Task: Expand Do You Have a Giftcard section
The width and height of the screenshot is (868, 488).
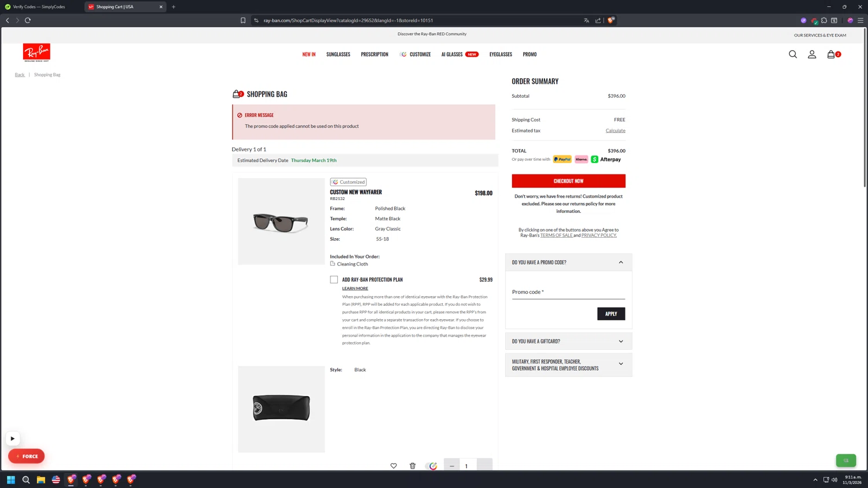Action: [x=568, y=341]
